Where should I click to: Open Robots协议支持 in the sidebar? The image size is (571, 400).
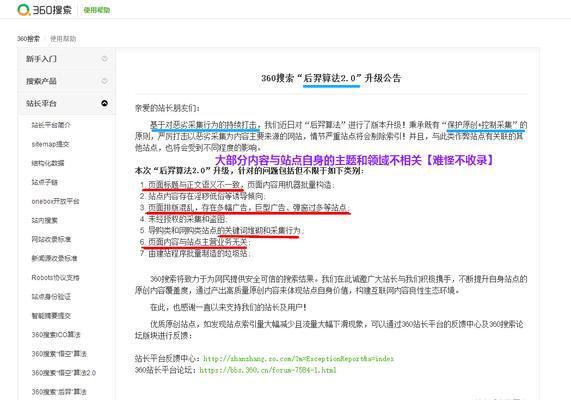55,277
